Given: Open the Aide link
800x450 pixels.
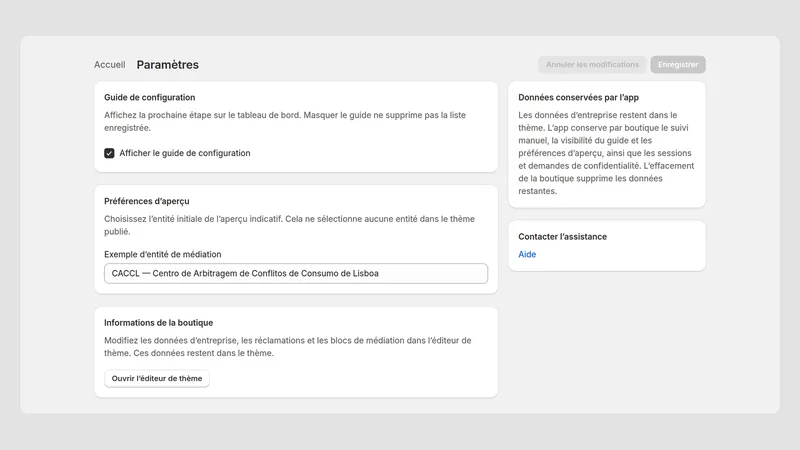Looking at the screenshot, I should [x=527, y=254].
